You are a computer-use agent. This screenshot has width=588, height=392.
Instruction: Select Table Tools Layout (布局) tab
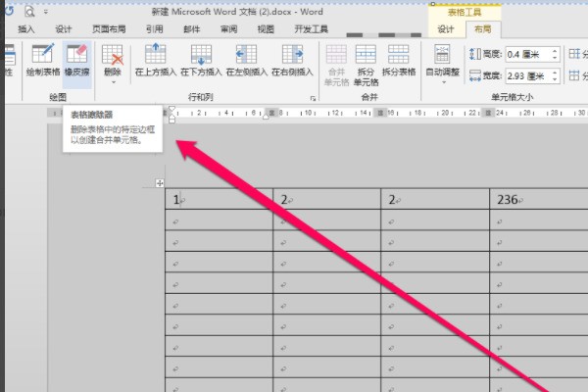tap(482, 29)
